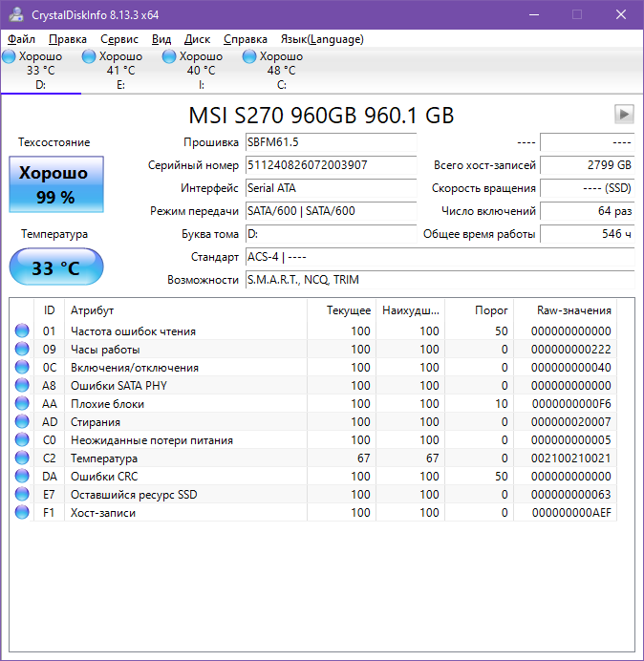Select the Включения/отключения row
Viewport: 644px width, 661px height.
tap(313, 367)
